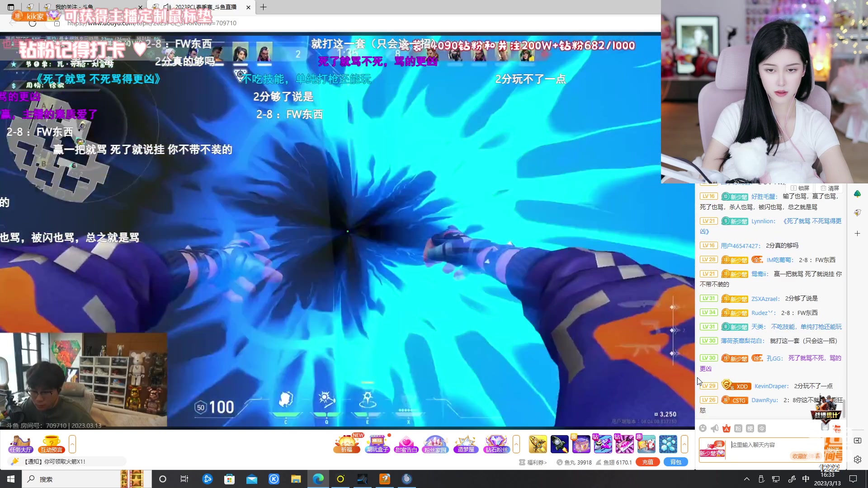The image size is (868, 488).
Task: Open the emoji picker in chat toolbar
Action: coord(703,428)
